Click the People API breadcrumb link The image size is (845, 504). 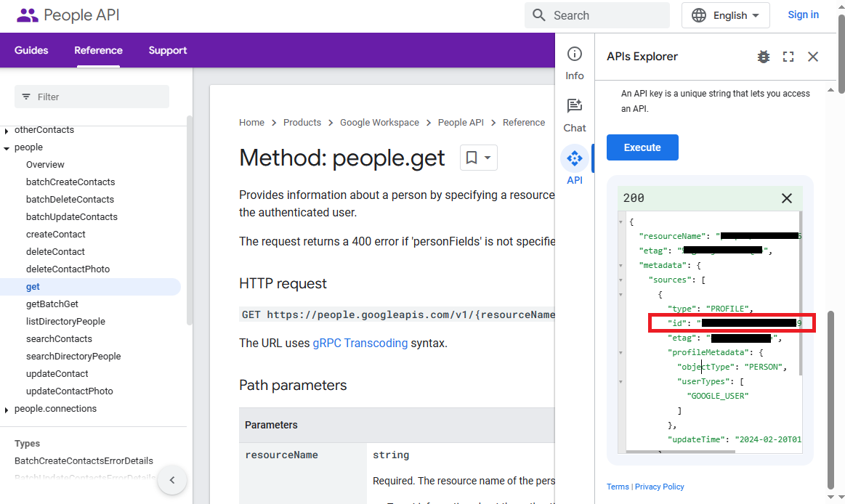pos(461,123)
